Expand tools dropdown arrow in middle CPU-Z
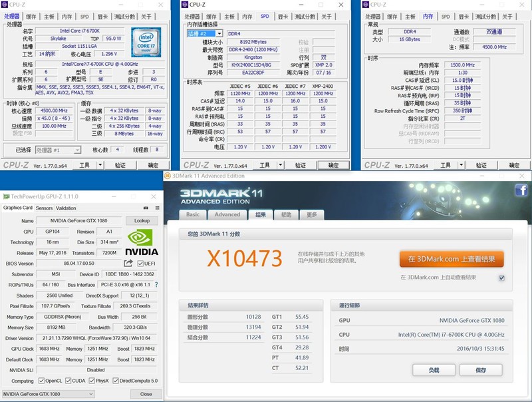Screen dimensions: 532x402 pos(280,165)
